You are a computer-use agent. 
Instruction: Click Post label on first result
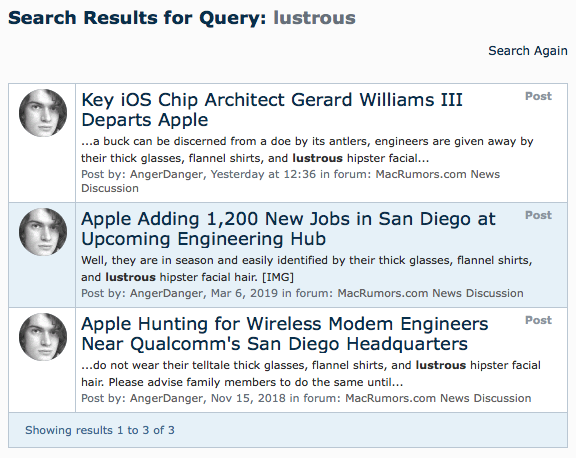coord(538,96)
